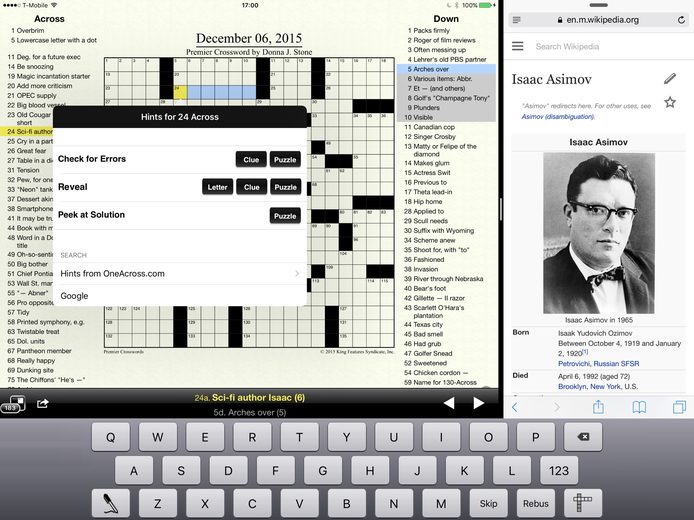Check clue for errors
Screen dimensions: 694x520
click(x=251, y=160)
